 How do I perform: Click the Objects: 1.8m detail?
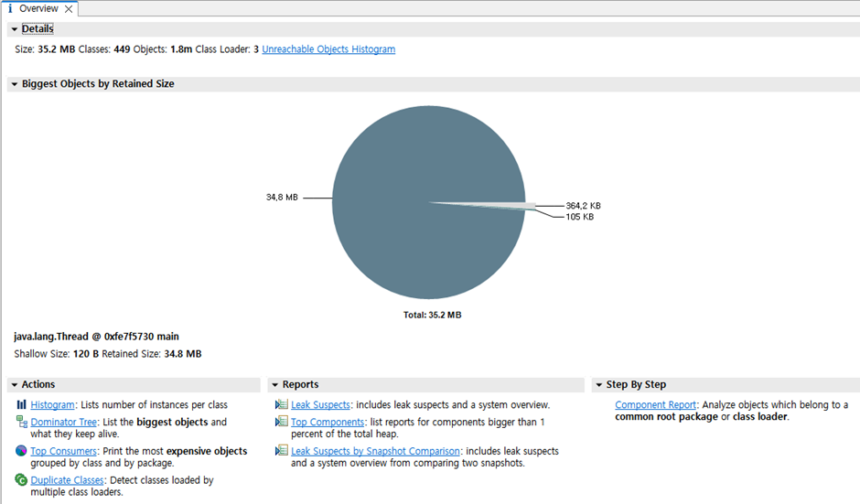[x=163, y=49]
